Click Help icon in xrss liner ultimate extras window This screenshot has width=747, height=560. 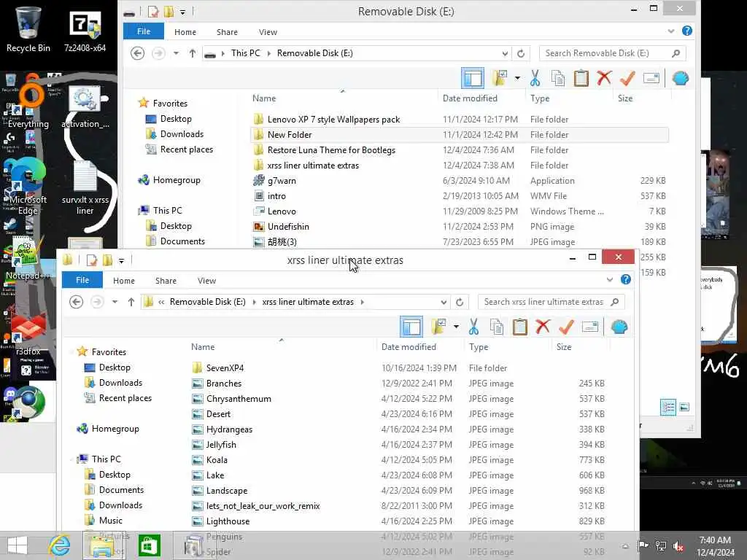(625, 279)
